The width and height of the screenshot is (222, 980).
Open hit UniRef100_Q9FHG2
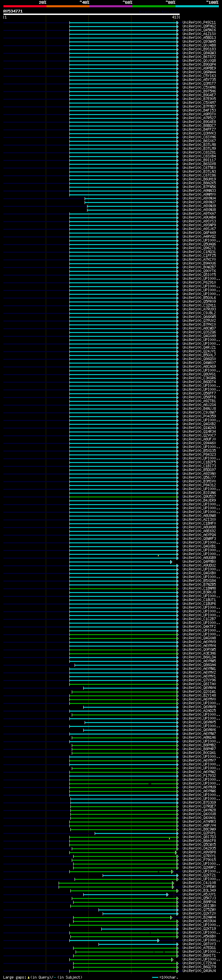pos(199,26)
